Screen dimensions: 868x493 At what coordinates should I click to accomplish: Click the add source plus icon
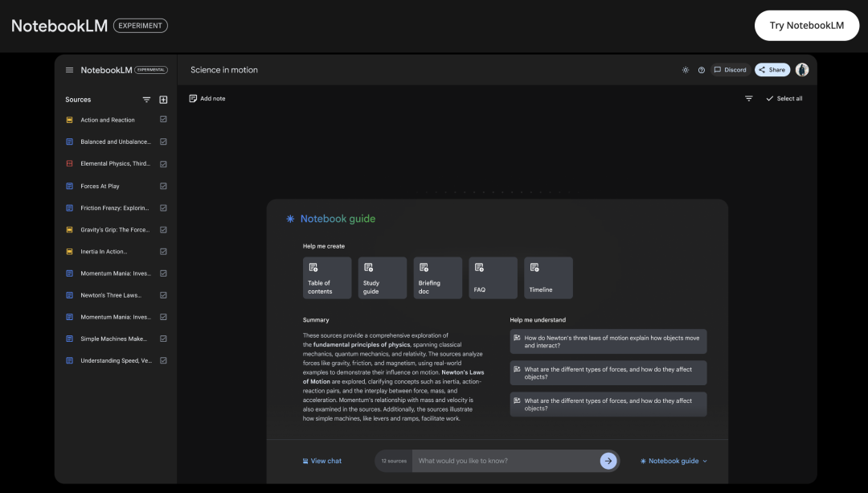click(163, 100)
